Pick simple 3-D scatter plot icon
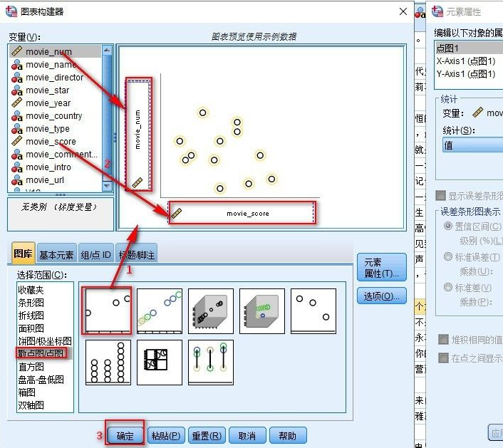Viewport: 503px width, 448px height. (x=211, y=311)
